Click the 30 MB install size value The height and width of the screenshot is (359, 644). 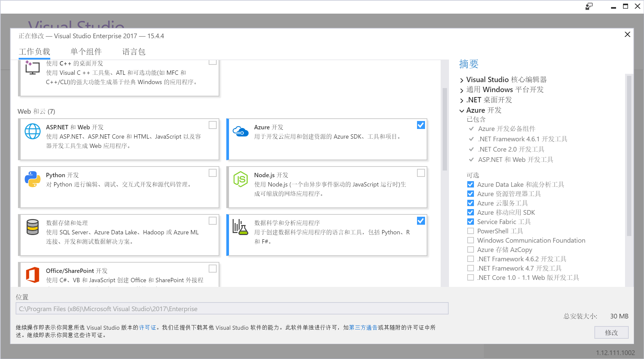coord(619,316)
